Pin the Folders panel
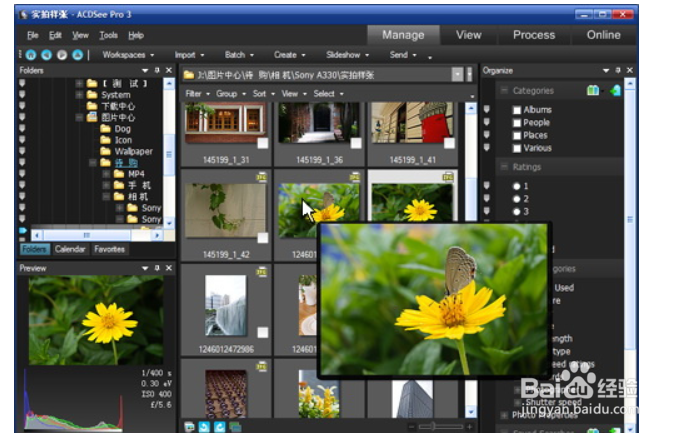The image size is (678, 433). tap(157, 70)
